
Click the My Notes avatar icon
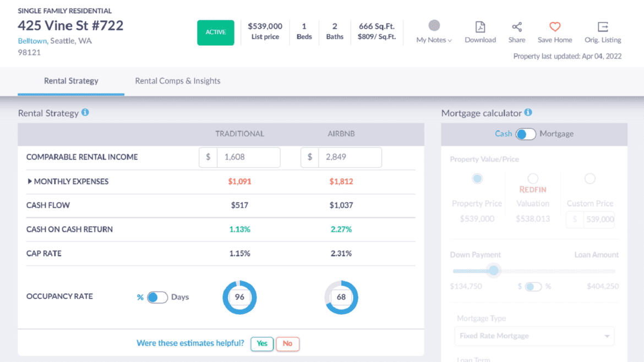[x=434, y=25]
